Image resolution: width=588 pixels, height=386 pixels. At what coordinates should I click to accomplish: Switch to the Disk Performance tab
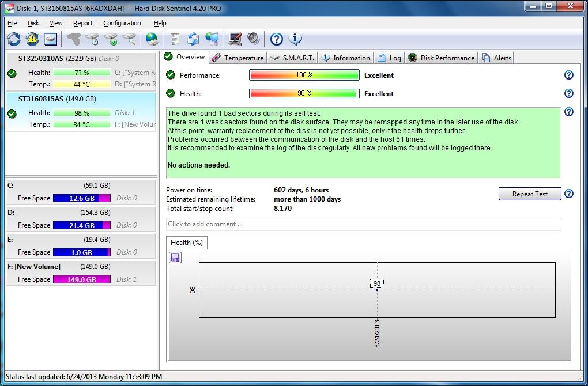442,58
